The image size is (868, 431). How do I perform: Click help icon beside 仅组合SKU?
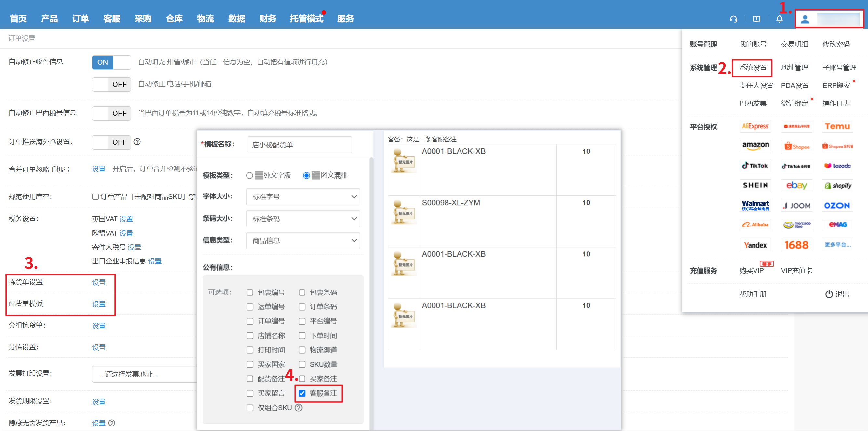pos(299,408)
